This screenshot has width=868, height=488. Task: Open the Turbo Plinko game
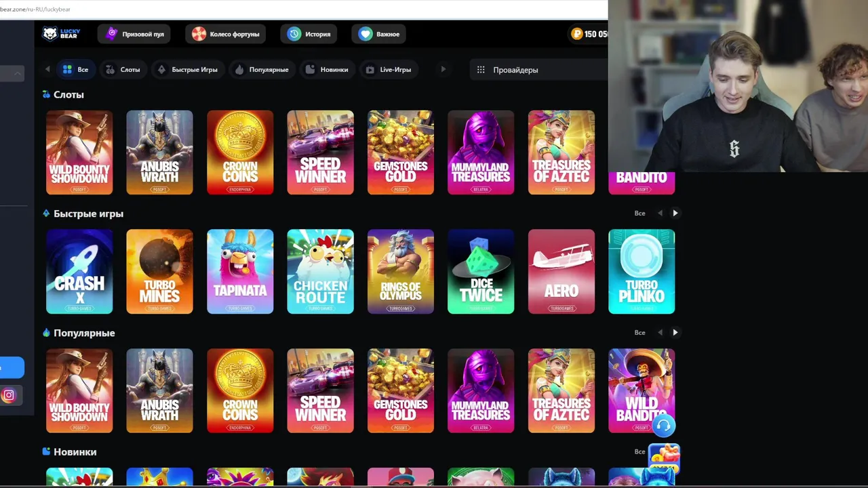pyautogui.click(x=642, y=272)
